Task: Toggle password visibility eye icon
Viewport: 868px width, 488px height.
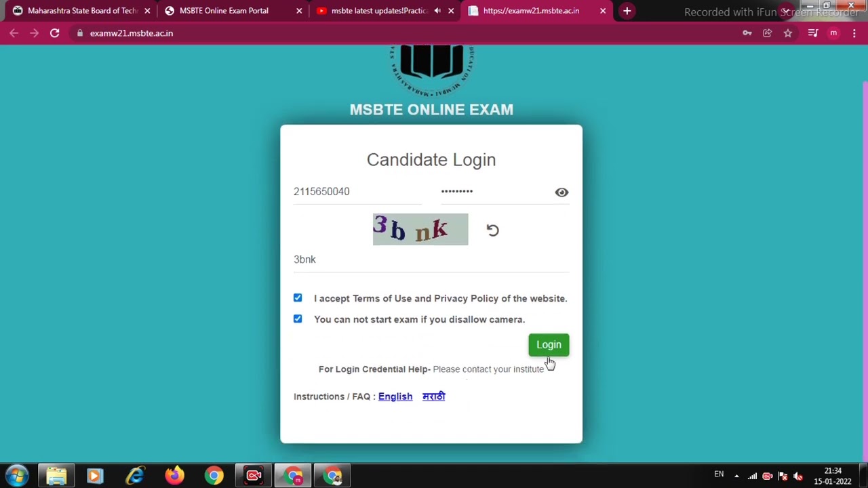Action: (x=561, y=192)
